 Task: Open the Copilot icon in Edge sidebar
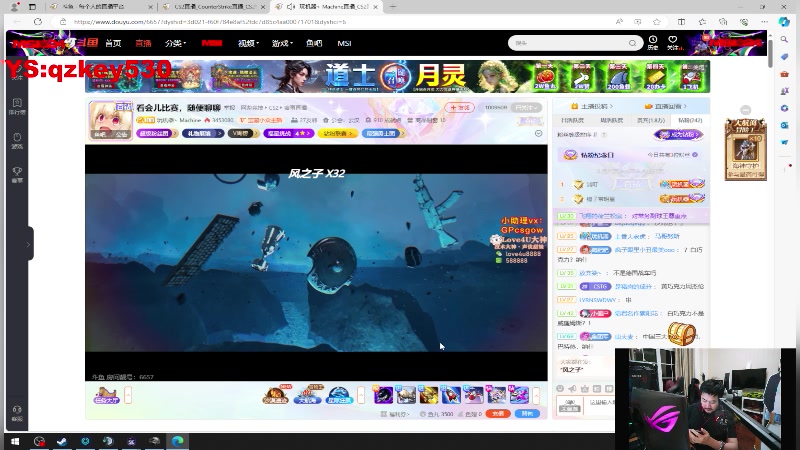point(784,22)
